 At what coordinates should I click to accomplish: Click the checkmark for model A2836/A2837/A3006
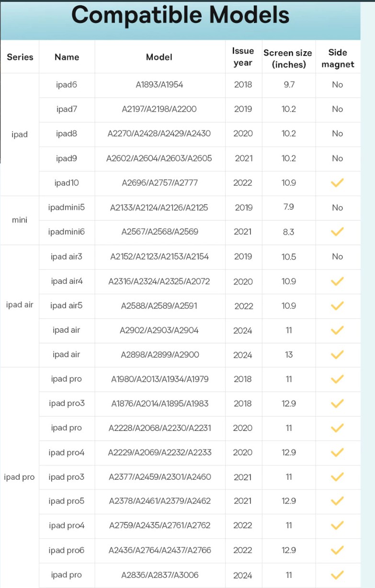[x=338, y=575]
